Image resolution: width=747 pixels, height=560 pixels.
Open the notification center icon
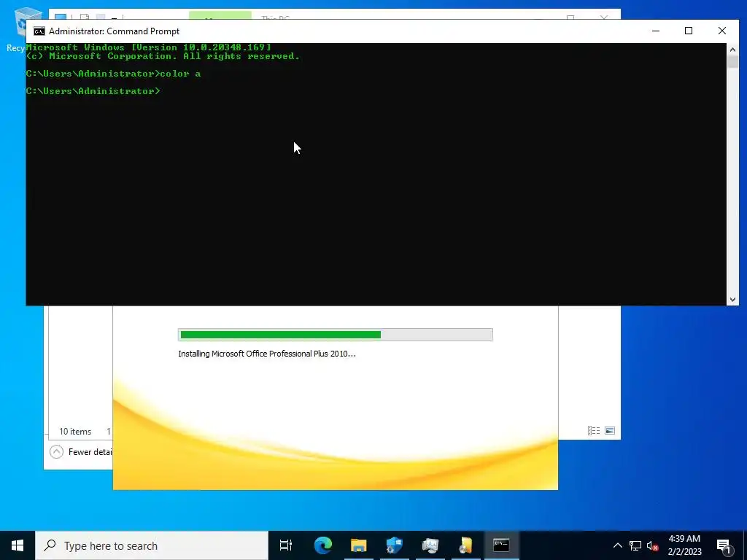723,545
